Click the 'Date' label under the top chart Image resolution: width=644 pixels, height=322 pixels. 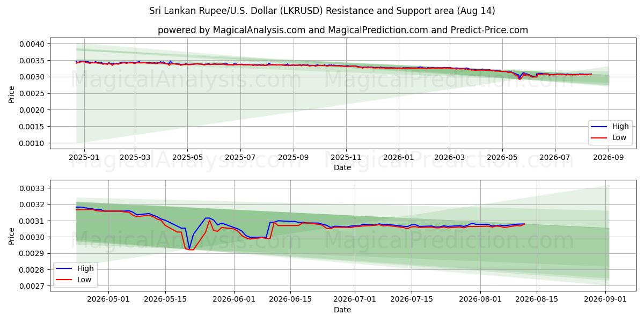click(342, 167)
